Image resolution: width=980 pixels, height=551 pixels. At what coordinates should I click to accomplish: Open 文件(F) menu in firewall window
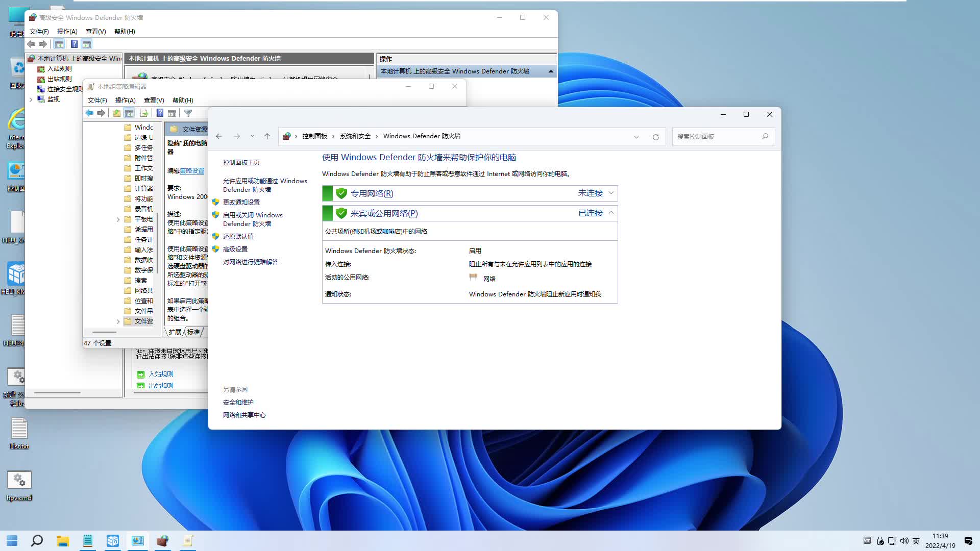(x=39, y=32)
